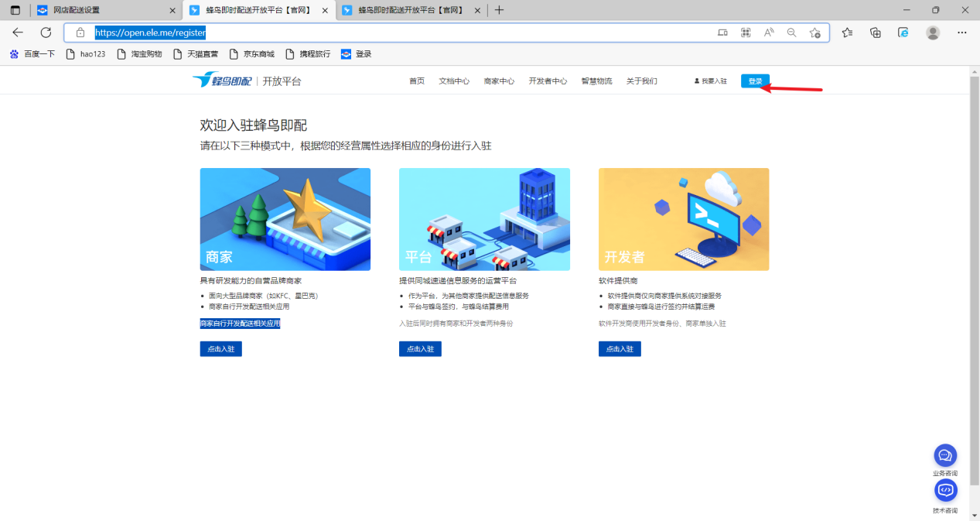Viewport: 980px width, 521px height.
Task: Add this page to favorites star icon
Action: [814, 33]
